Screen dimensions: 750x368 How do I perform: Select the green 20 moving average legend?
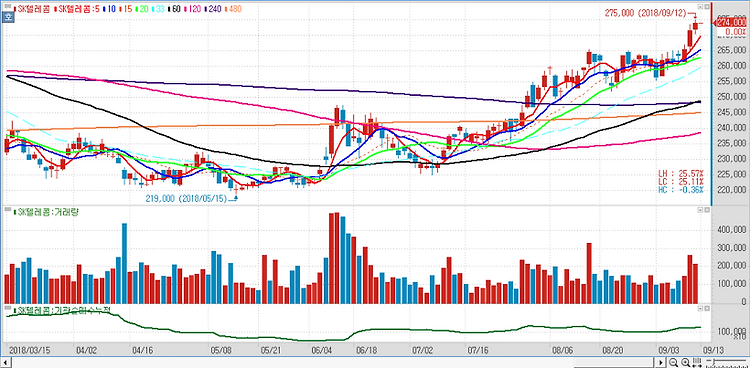click(x=142, y=9)
